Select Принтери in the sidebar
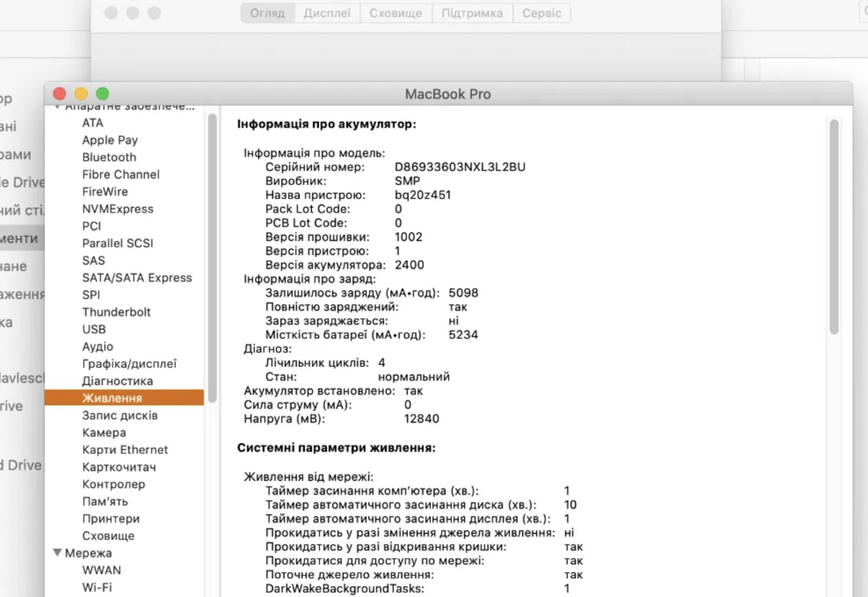The height and width of the screenshot is (597, 868). [x=111, y=518]
